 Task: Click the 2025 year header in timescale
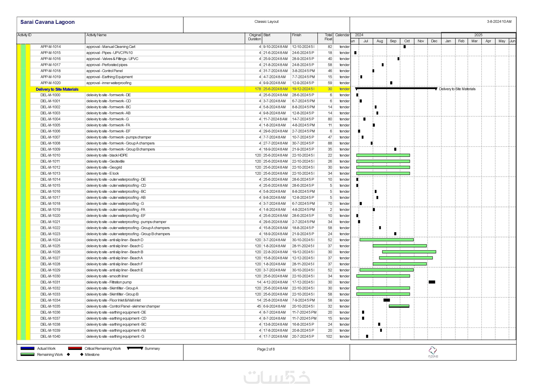pyautogui.click(x=478, y=35)
